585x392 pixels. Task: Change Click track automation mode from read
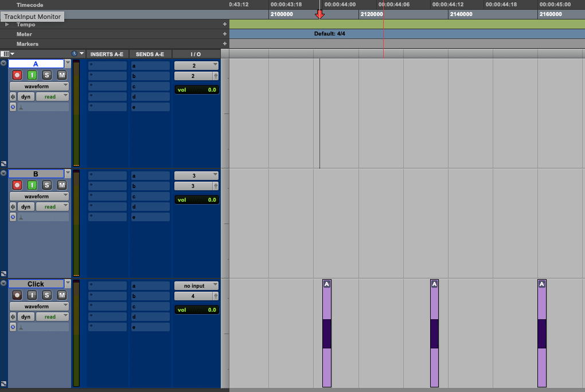(x=53, y=317)
